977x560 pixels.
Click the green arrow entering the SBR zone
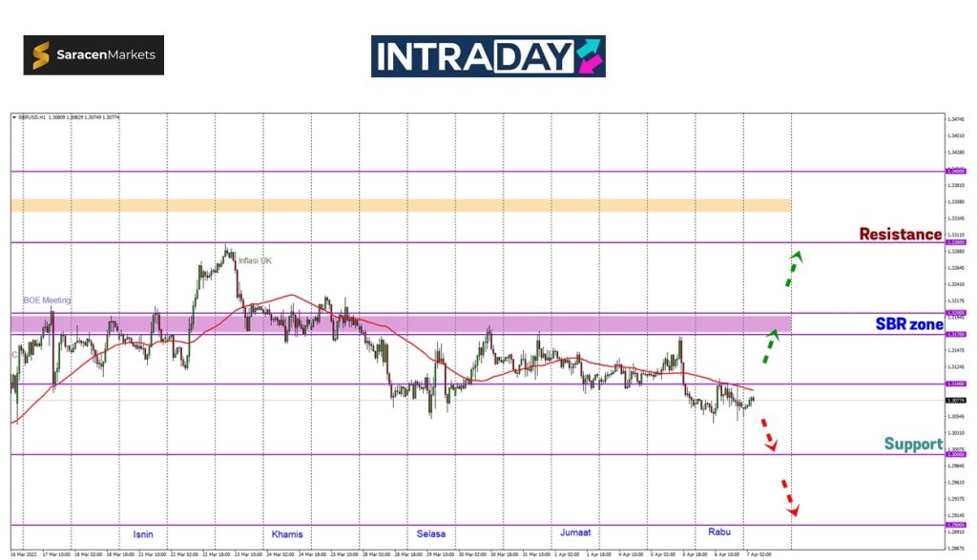pyautogui.click(x=771, y=344)
